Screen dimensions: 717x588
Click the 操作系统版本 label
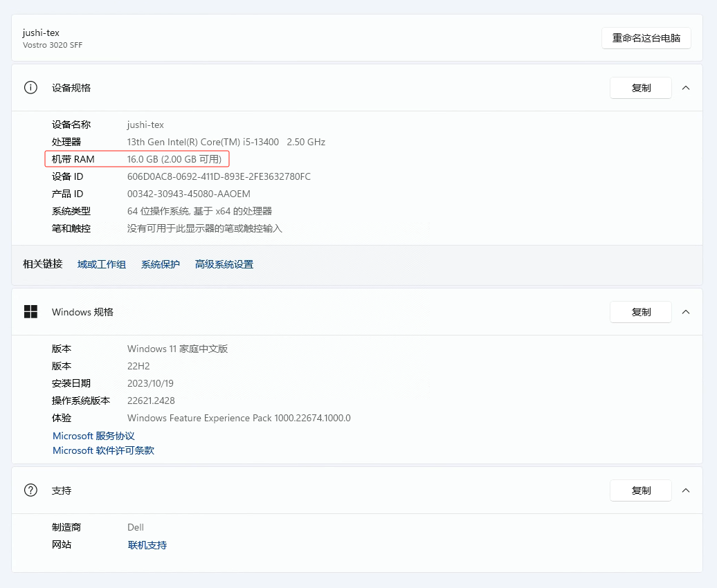[81, 401]
